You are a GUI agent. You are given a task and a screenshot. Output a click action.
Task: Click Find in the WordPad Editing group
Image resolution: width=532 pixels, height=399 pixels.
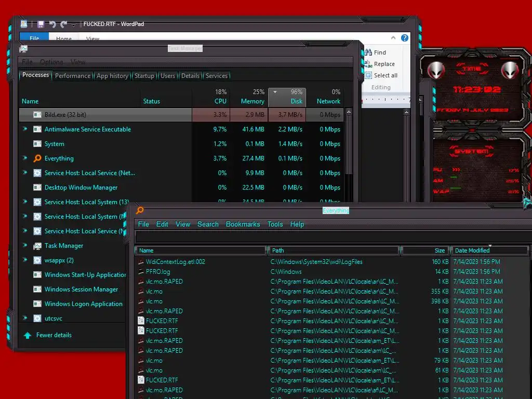(x=376, y=52)
